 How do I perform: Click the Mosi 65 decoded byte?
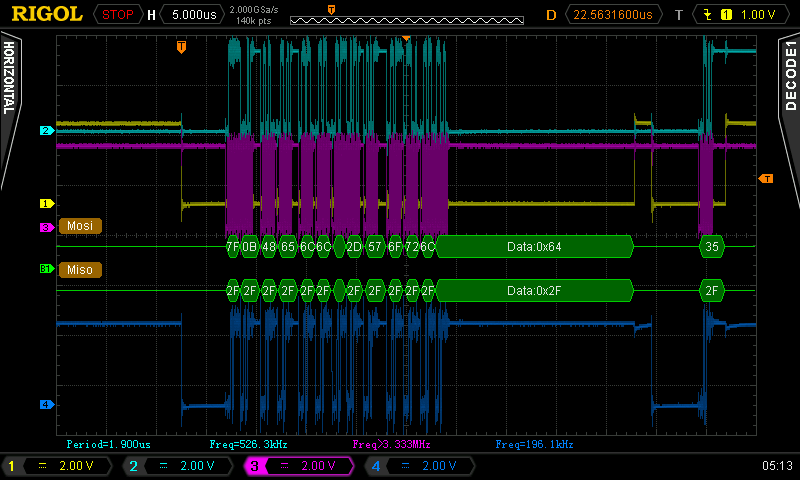point(288,247)
